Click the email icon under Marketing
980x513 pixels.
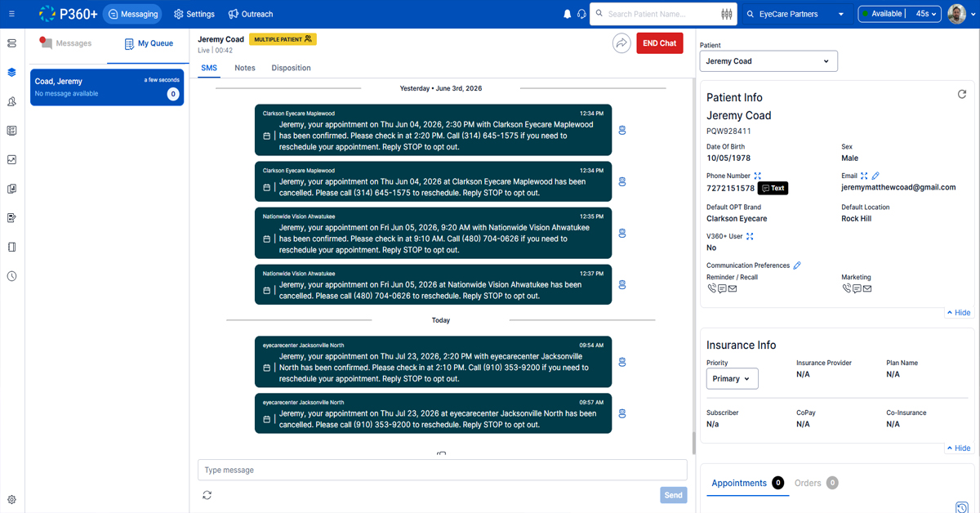point(867,288)
